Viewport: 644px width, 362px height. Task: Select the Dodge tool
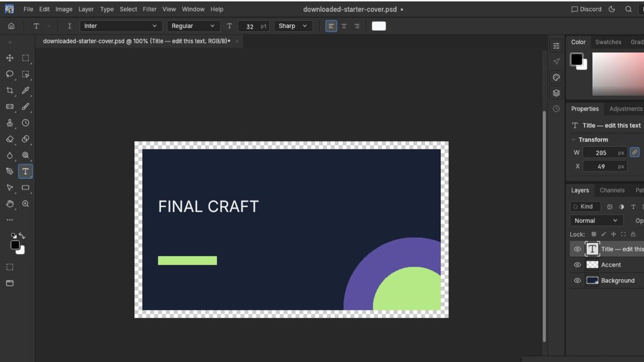(25, 155)
